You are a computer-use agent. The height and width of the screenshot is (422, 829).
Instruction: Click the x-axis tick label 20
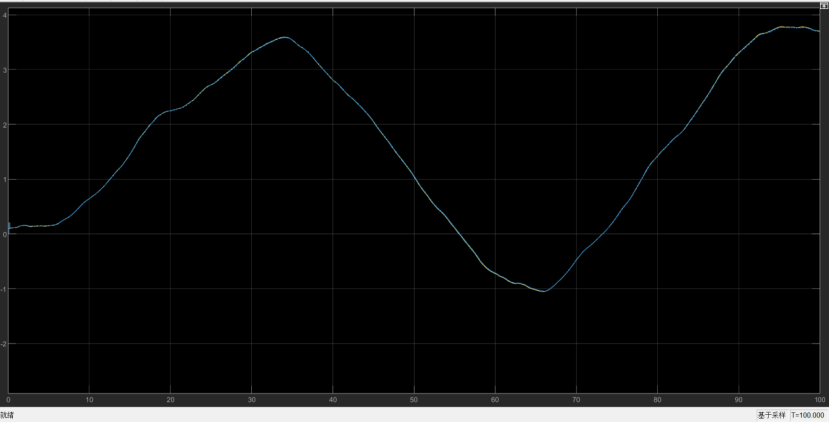(x=171, y=400)
